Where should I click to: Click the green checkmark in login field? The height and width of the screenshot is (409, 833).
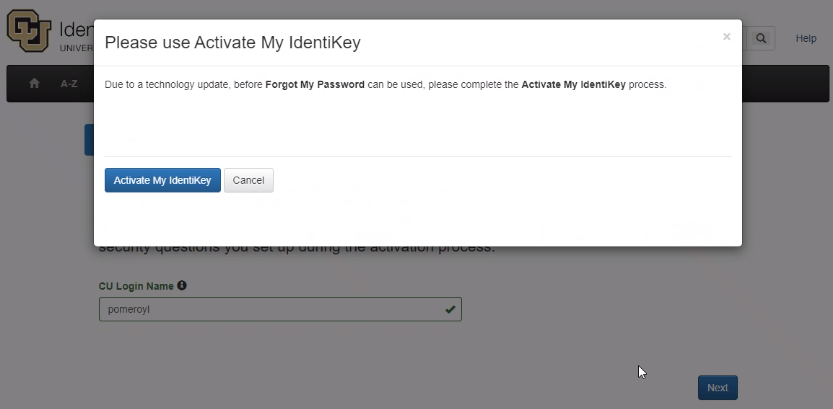pos(450,310)
